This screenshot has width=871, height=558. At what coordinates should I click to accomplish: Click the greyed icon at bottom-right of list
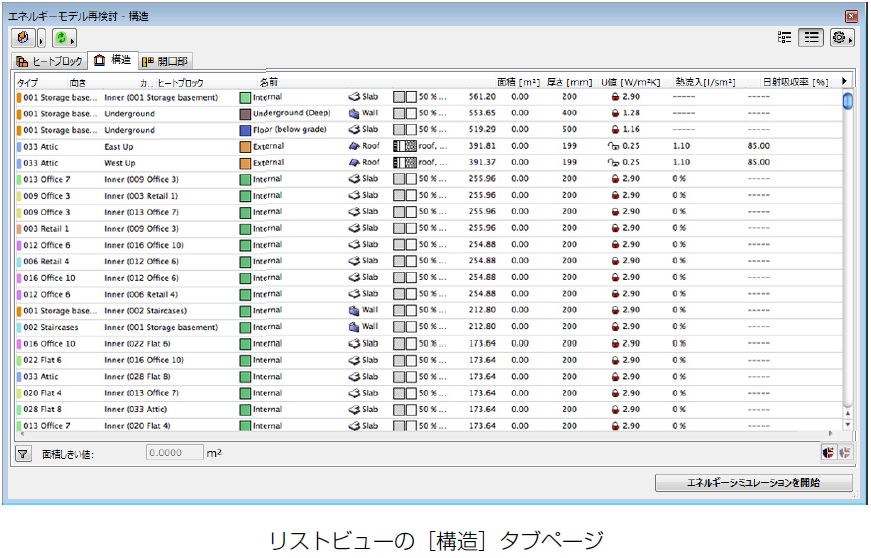coord(845,453)
